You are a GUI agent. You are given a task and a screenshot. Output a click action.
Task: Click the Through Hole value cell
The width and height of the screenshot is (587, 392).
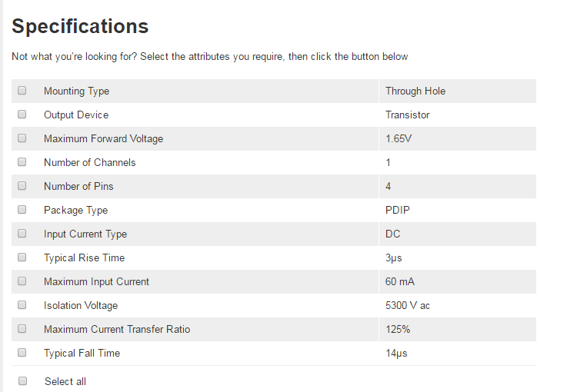click(x=458, y=91)
